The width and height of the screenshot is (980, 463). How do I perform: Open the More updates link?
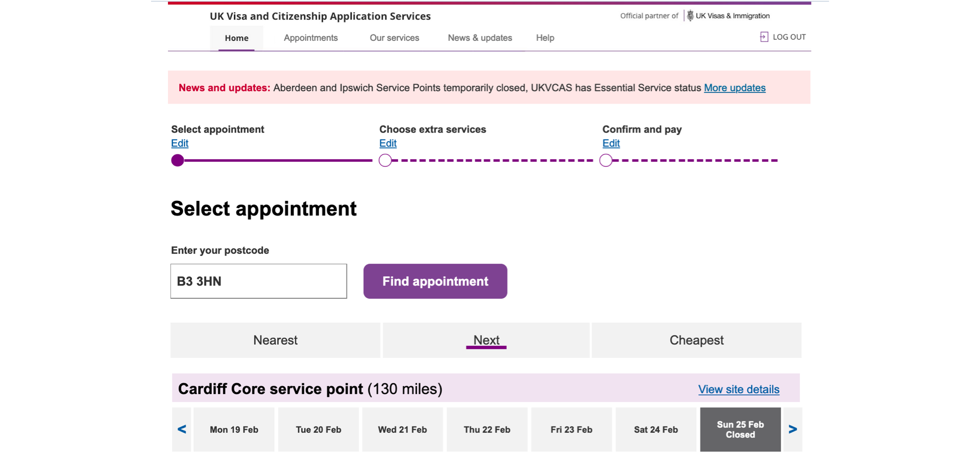tap(734, 88)
